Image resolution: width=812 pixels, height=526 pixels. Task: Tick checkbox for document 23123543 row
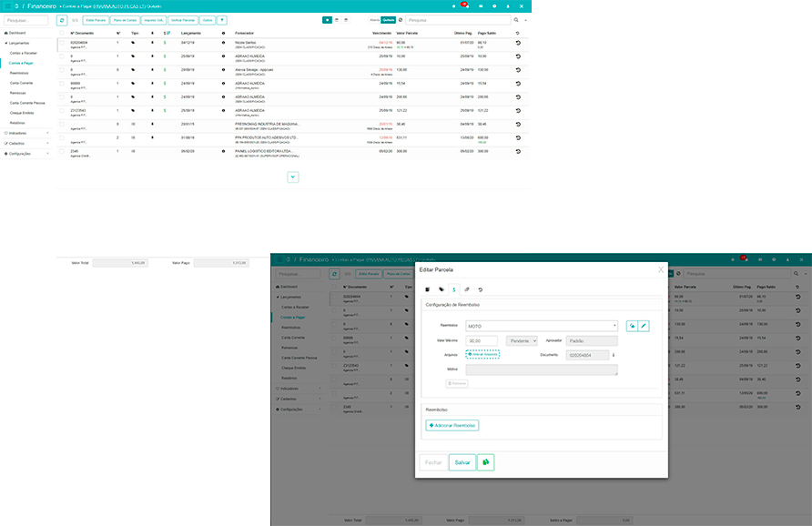(62, 110)
